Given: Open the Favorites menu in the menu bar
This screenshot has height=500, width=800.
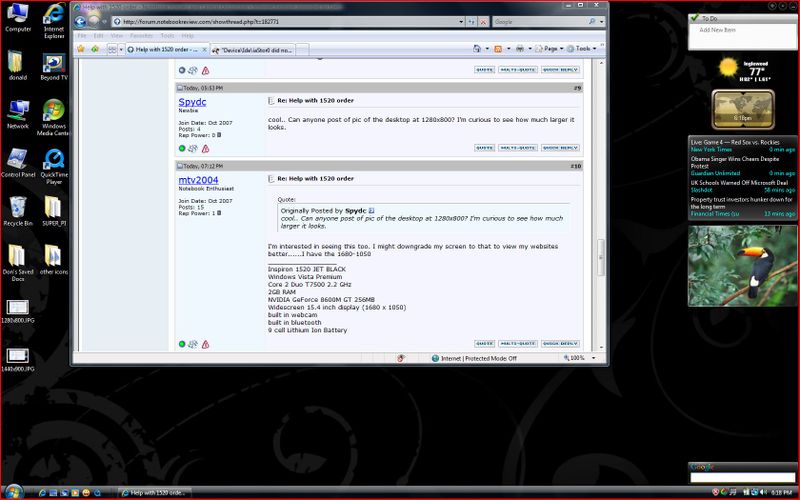Looking at the screenshot, I should pos(141,36).
